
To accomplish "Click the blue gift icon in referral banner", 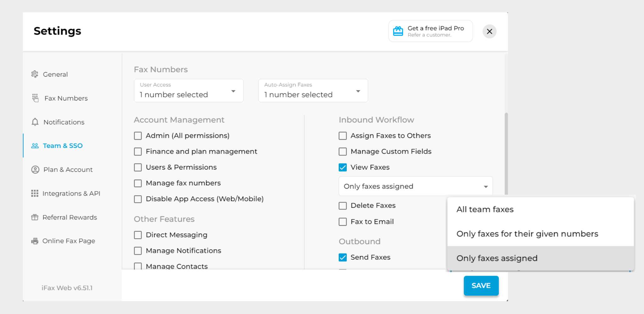I will click(x=398, y=31).
